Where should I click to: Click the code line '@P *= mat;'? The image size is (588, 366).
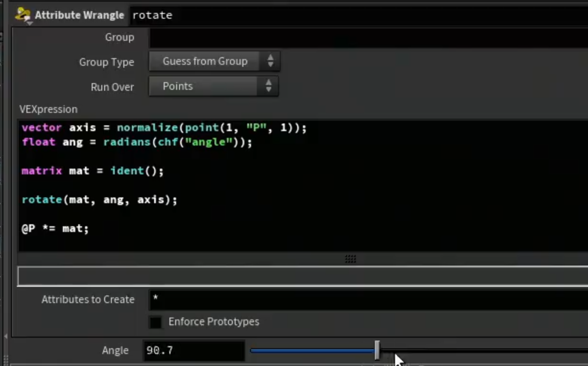click(55, 229)
